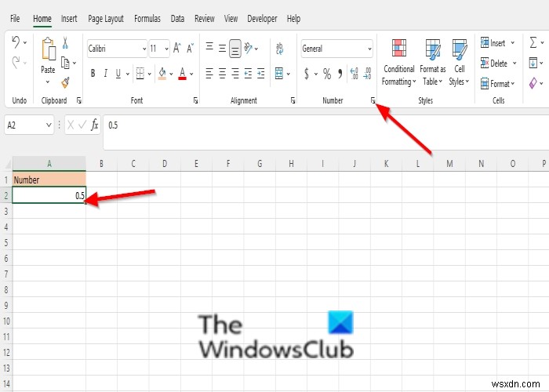Click the Orientation text angle icon
Viewport: 549px width, 392px height.
point(249,49)
